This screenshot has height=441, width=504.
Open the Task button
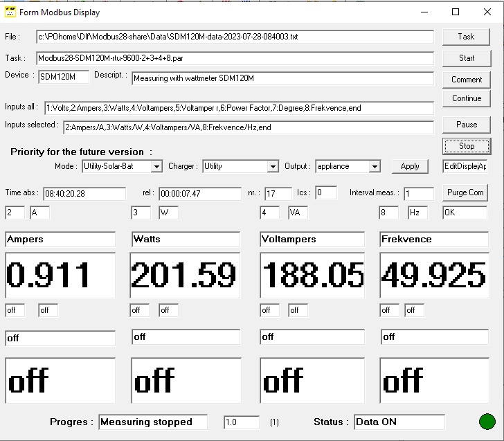pyautogui.click(x=466, y=37)
